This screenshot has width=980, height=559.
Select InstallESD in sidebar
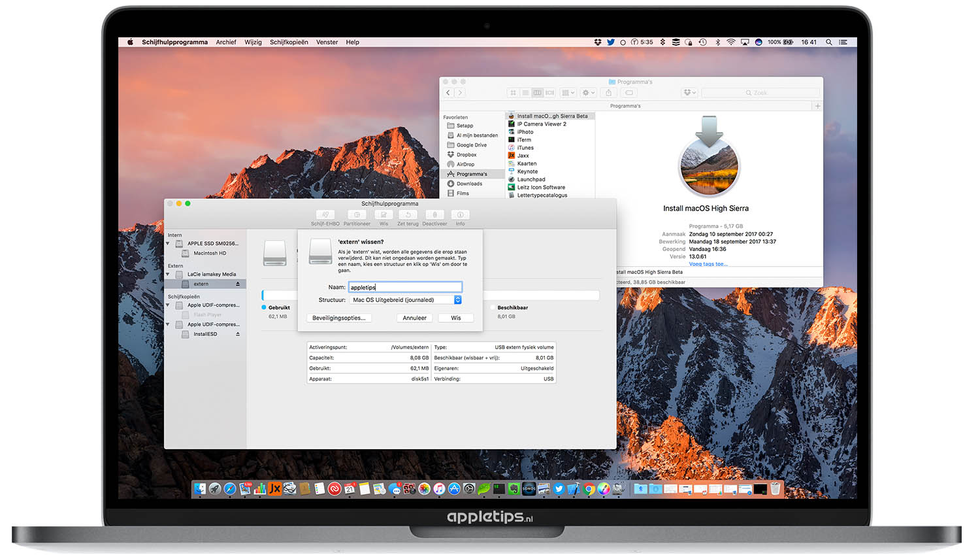pos(205,334)
